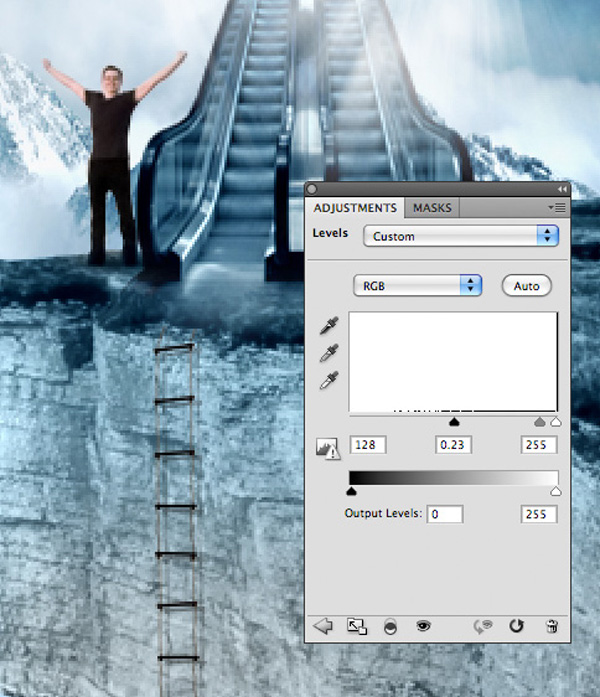Open the RGB channel dropdown
The image size is (600, 697).
[417, 285]
